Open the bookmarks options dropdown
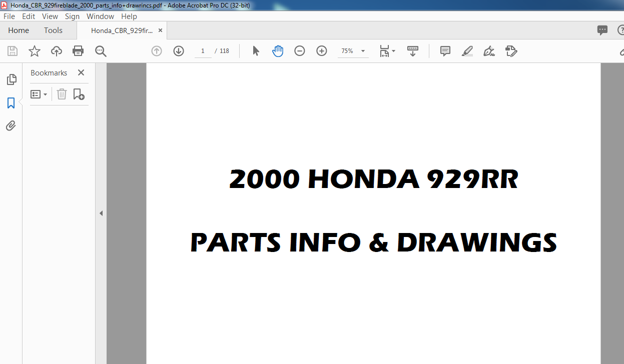 coord(39,94)
